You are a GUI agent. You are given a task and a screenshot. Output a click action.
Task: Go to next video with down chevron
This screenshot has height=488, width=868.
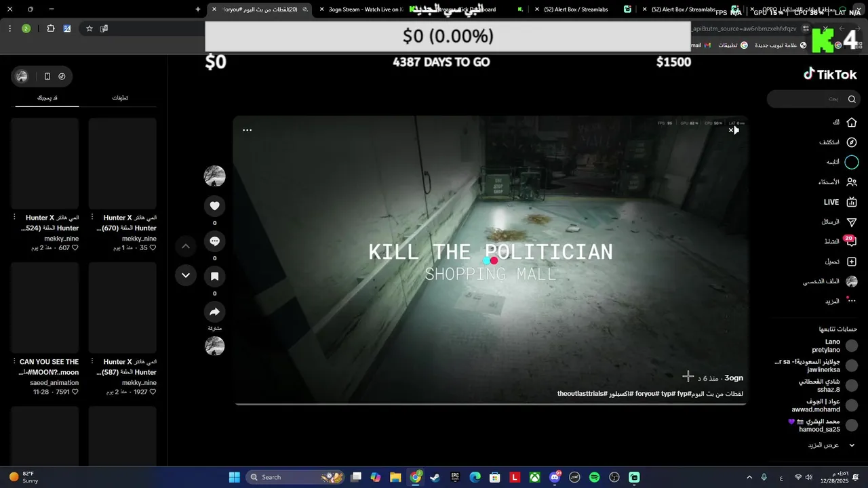(186, 275)
